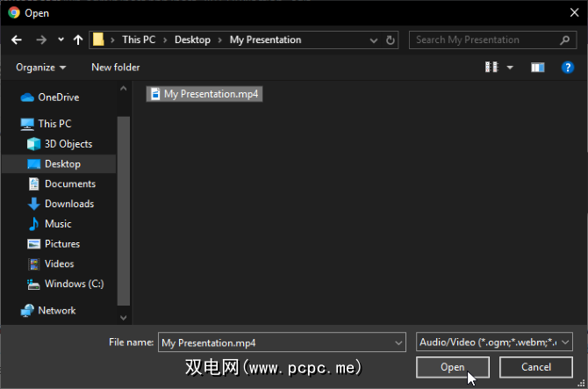
Task: Close the Open dialog window
Action: [x=574, y=13]
